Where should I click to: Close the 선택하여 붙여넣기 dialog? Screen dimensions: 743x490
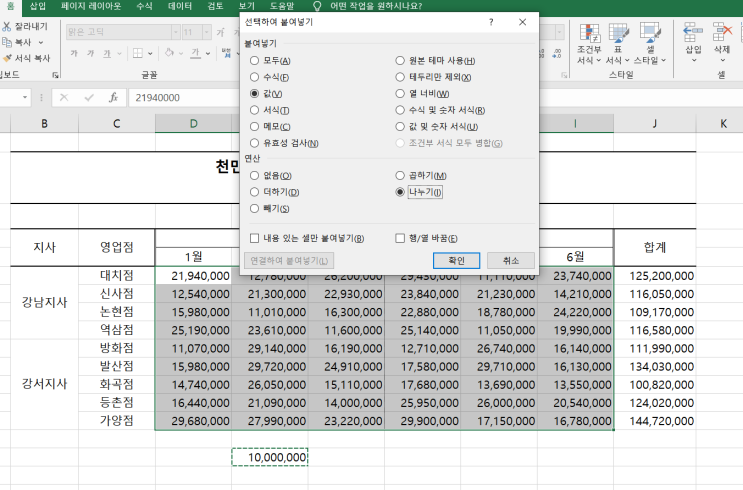[x=522, y=22]
